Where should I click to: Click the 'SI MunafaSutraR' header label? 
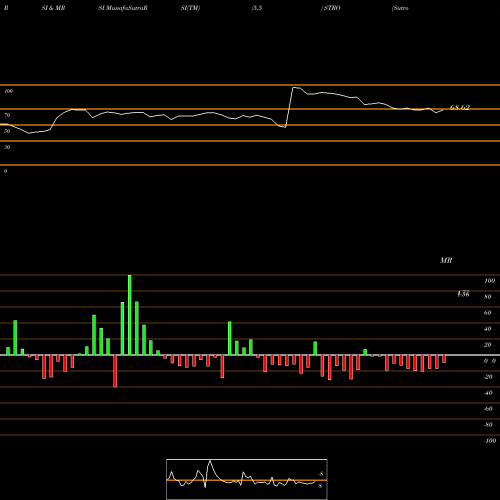[x=123, y=8]
